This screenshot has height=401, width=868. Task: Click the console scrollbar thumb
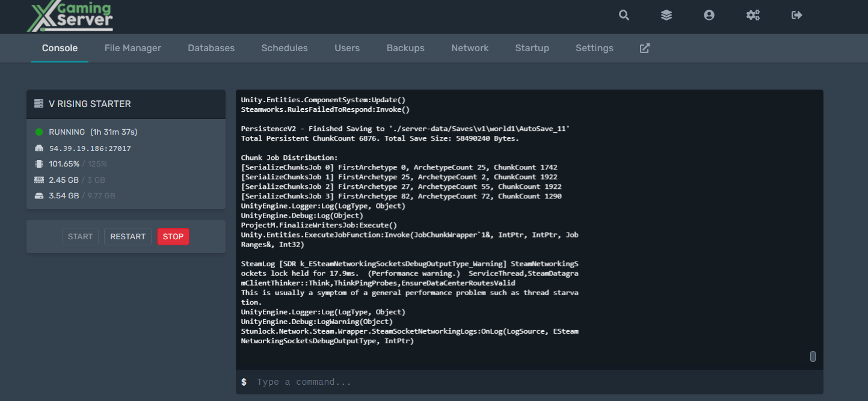click(x=813, y=356)
